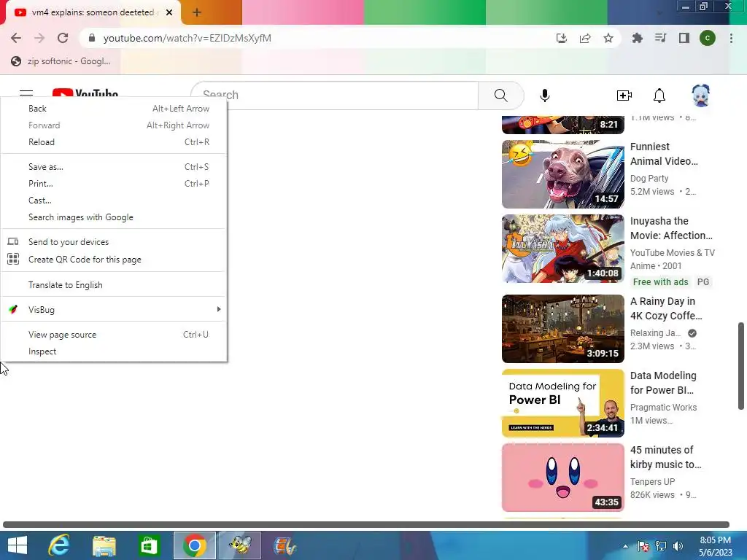Open the notifications bell icon
Viewport: 747px width, 560px height.
[x=659, y=96]
